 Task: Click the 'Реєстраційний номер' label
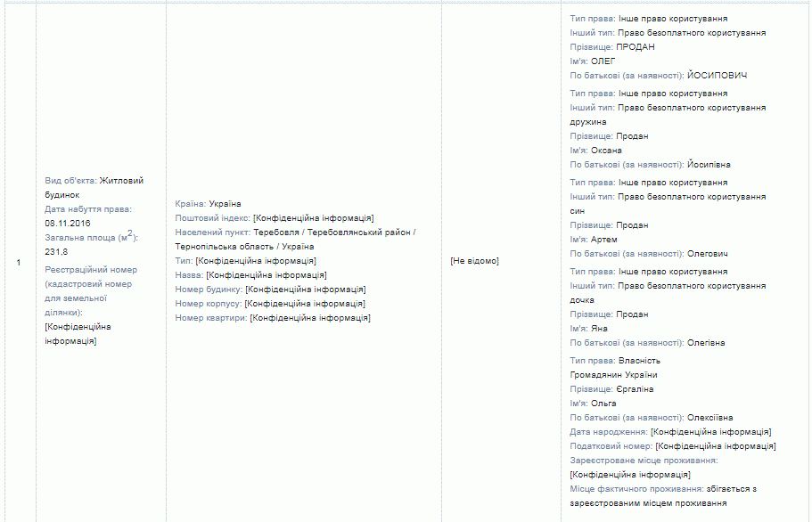click(x=91, y=270)
